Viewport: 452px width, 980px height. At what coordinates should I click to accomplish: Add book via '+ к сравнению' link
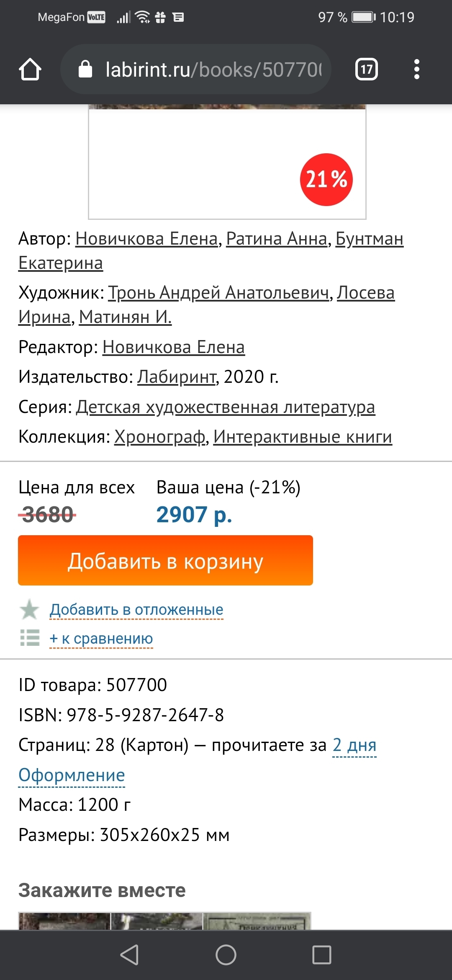click(101, 639)
